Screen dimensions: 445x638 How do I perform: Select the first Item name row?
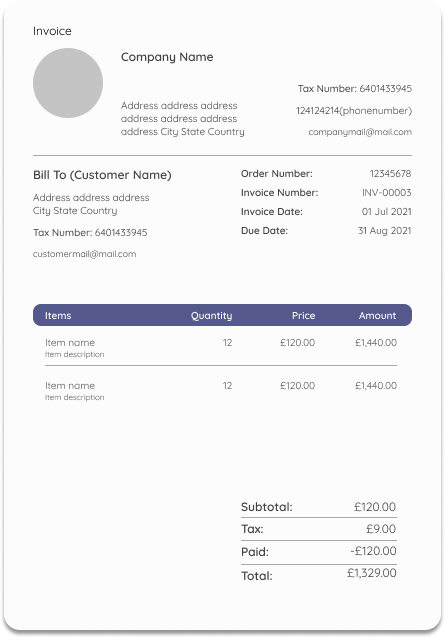tap(221, 348)
